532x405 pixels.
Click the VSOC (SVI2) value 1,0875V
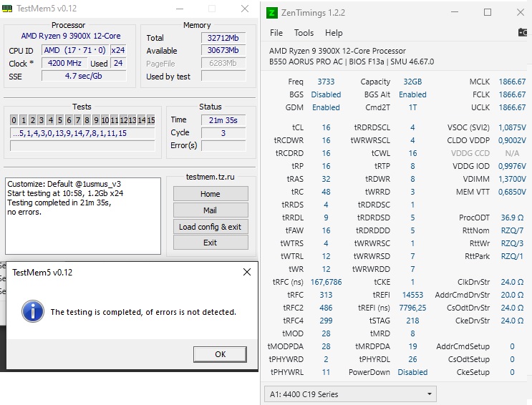[512, 127]
